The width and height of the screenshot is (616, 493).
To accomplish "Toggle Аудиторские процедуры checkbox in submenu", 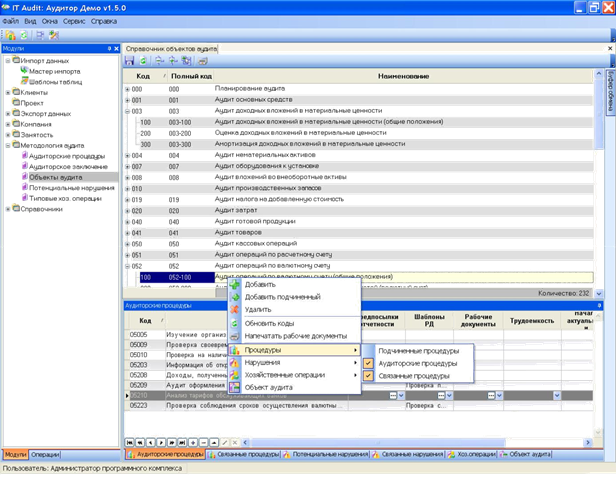I will [x=368, y=363].
